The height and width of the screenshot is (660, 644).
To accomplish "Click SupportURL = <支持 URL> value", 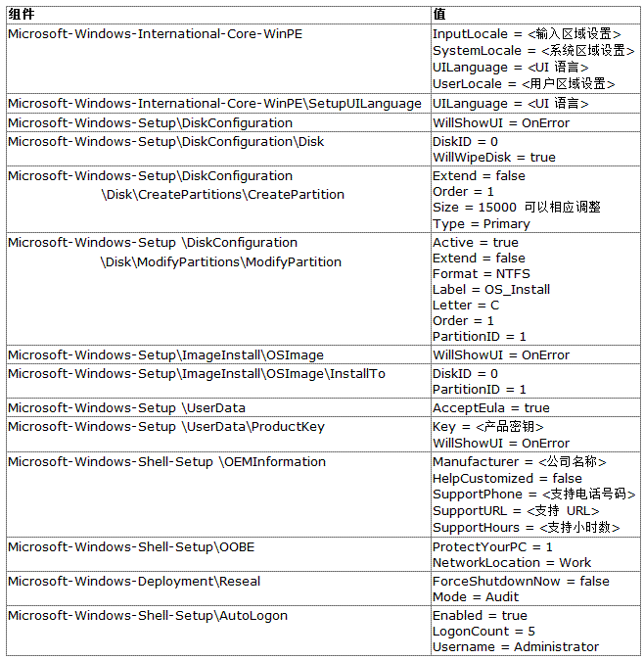I will pos(516,510).
